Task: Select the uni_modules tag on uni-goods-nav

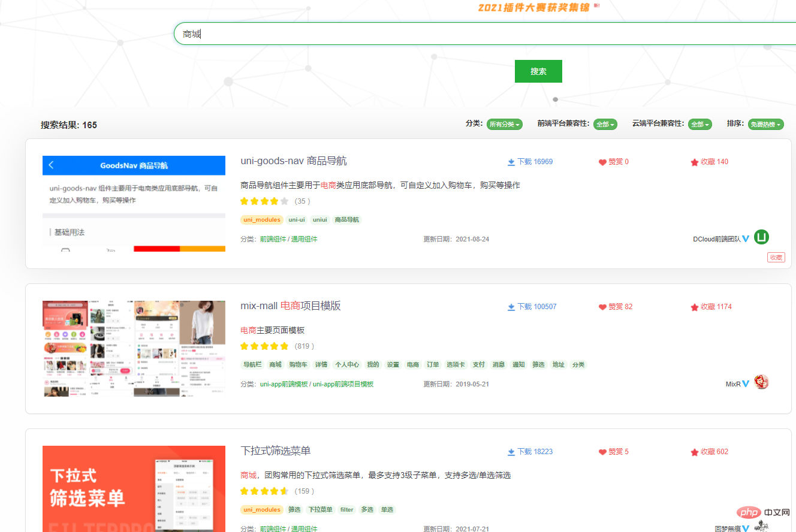Action: [x=261, y=220]
